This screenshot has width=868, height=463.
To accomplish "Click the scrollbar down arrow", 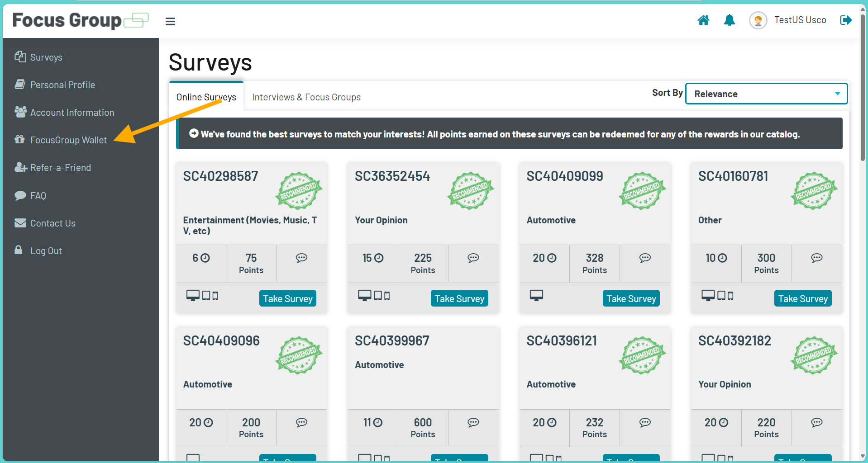I will (863, 456).
